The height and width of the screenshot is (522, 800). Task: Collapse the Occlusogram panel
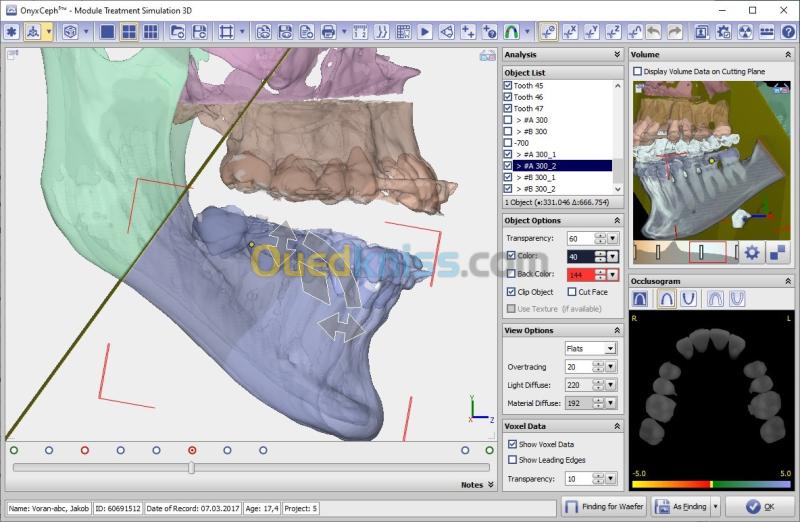(788, 281)
